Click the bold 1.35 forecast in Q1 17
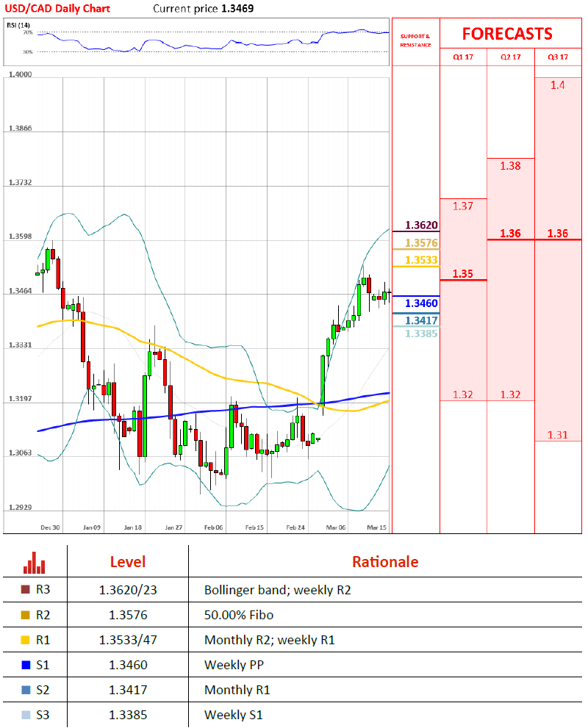588x728 pixels. point(463,274)
